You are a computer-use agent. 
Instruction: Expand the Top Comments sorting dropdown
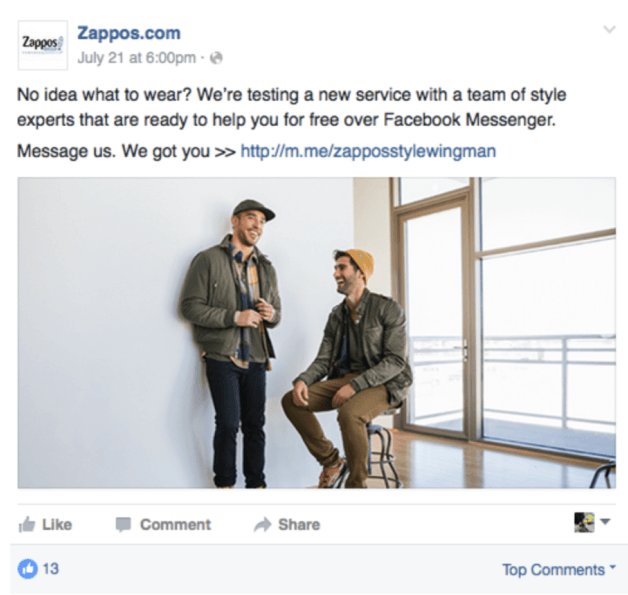click(559, 569)
